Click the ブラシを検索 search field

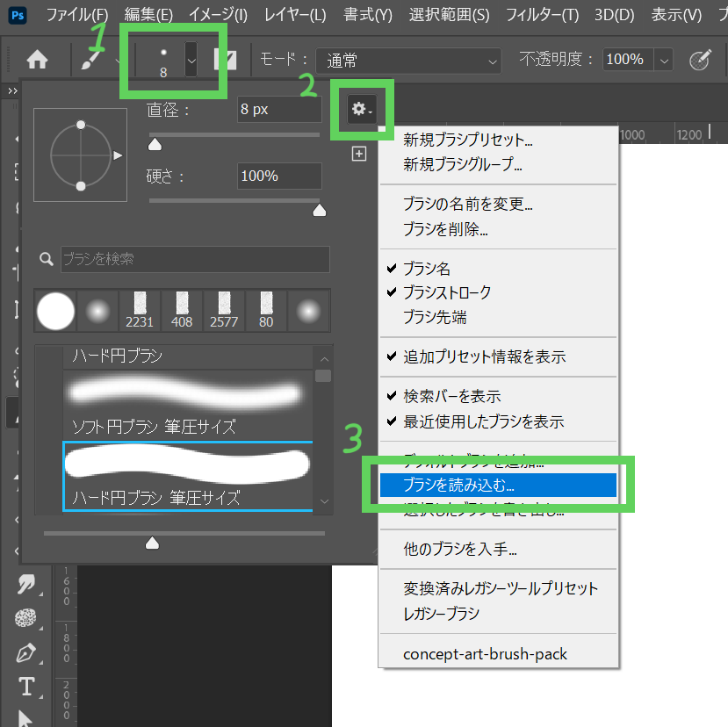point(195,259)
